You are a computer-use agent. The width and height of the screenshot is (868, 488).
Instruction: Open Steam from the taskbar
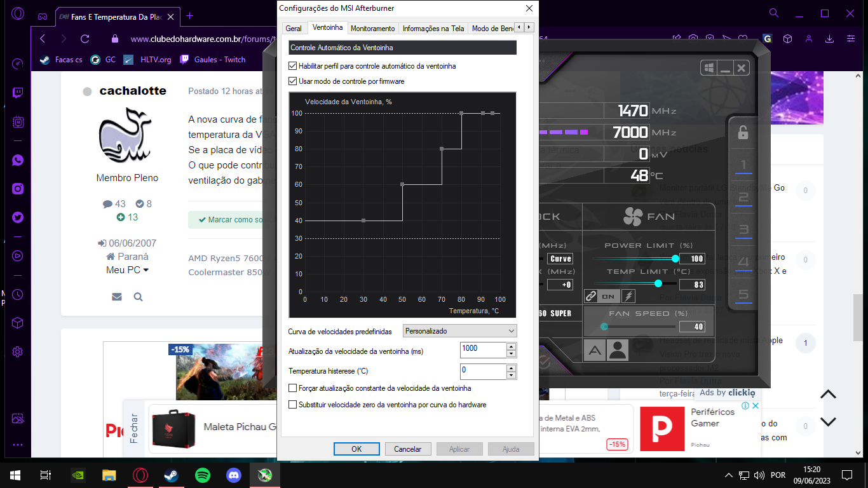point(172,475)
